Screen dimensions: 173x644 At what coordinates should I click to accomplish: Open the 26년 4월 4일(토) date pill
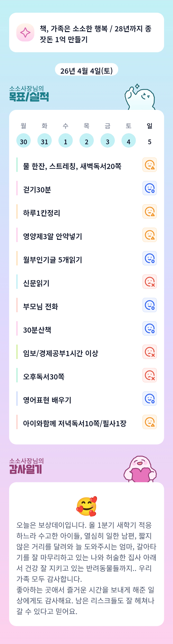point(86,71)
